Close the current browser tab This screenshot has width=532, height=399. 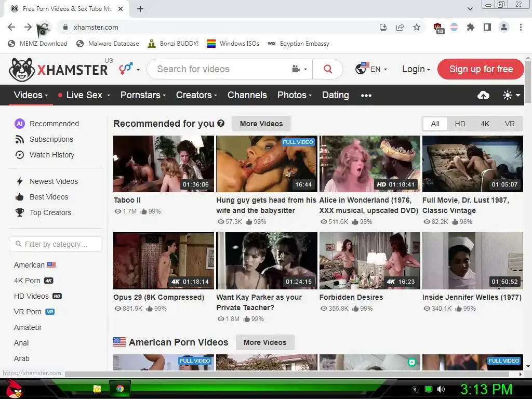121,9
